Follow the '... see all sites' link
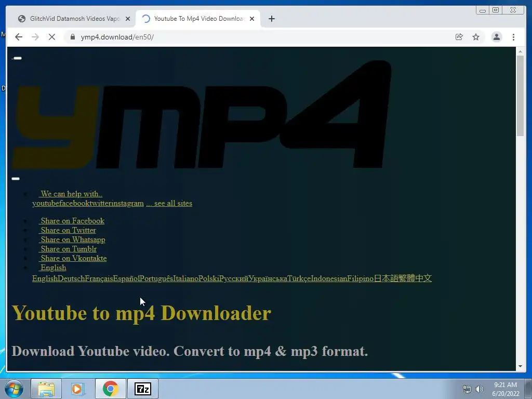The height and width of the screenshot is (399, 532). [x=169, y=203]
